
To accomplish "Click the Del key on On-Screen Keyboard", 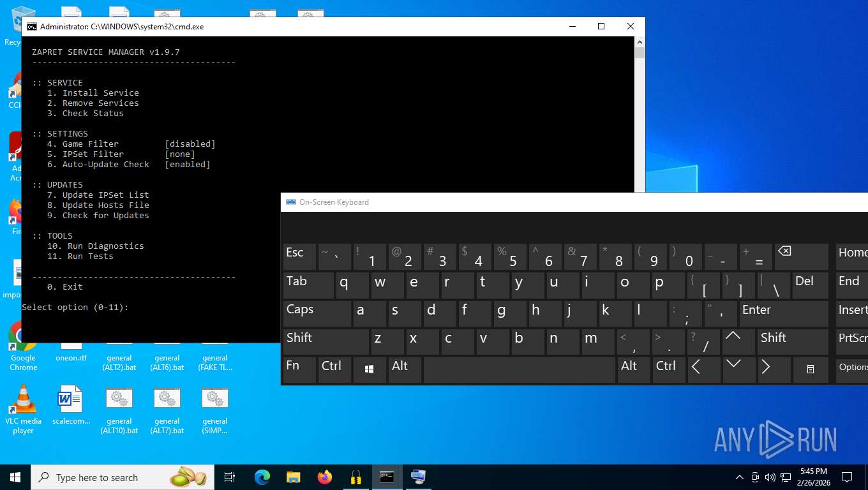I will (810, 285).
